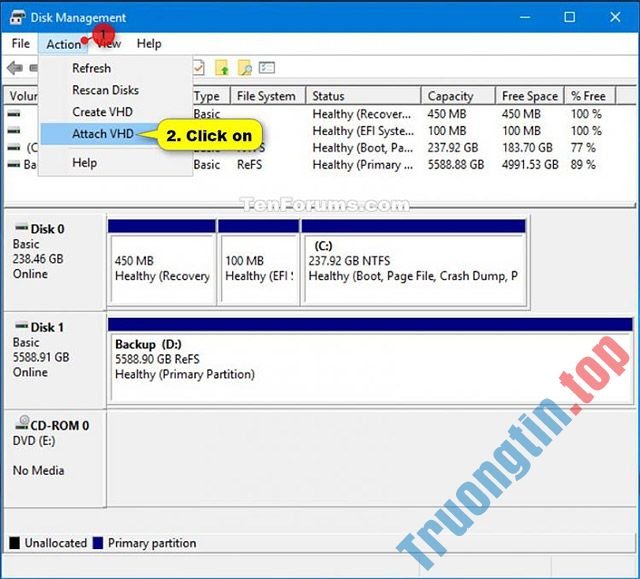Maximize the Disk Management window

(570, 17)
